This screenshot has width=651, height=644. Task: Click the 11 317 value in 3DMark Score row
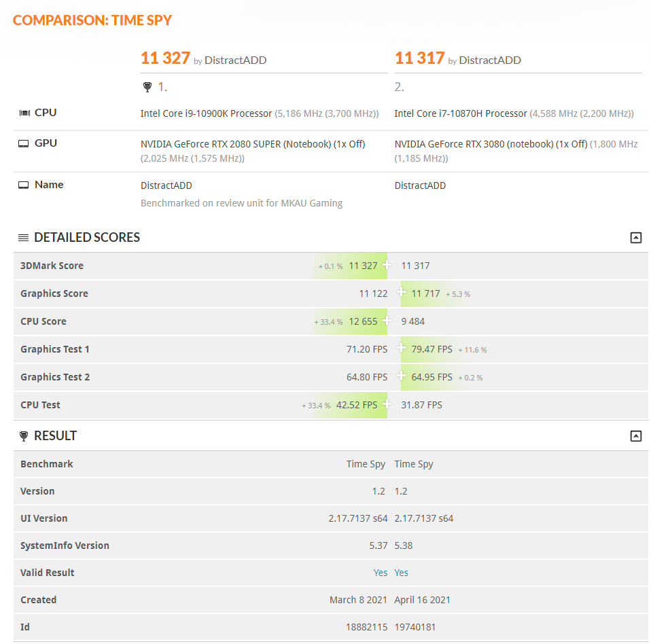tap(415, 266)
